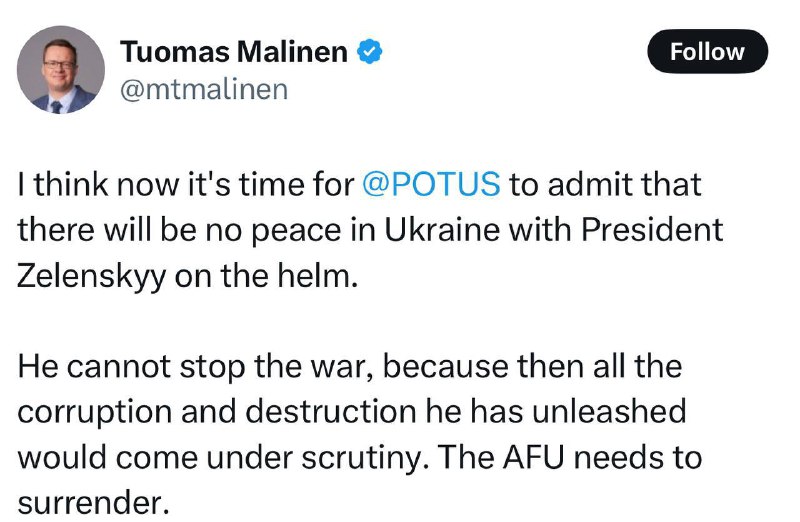Open Tuomas Malinen's profile picture
The height and width of the screenshot is (522, 800).
click(60, 69)
